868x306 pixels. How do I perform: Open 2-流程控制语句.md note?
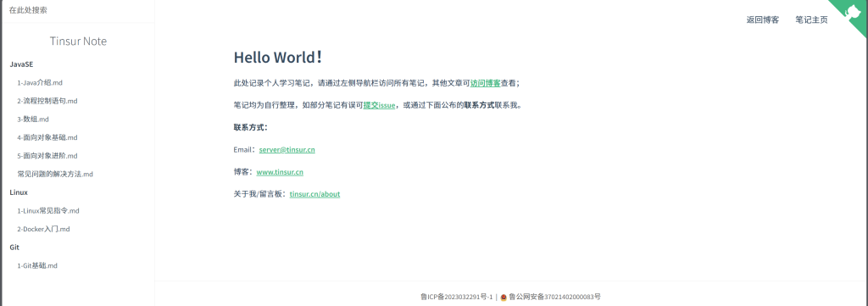[47, 101]
